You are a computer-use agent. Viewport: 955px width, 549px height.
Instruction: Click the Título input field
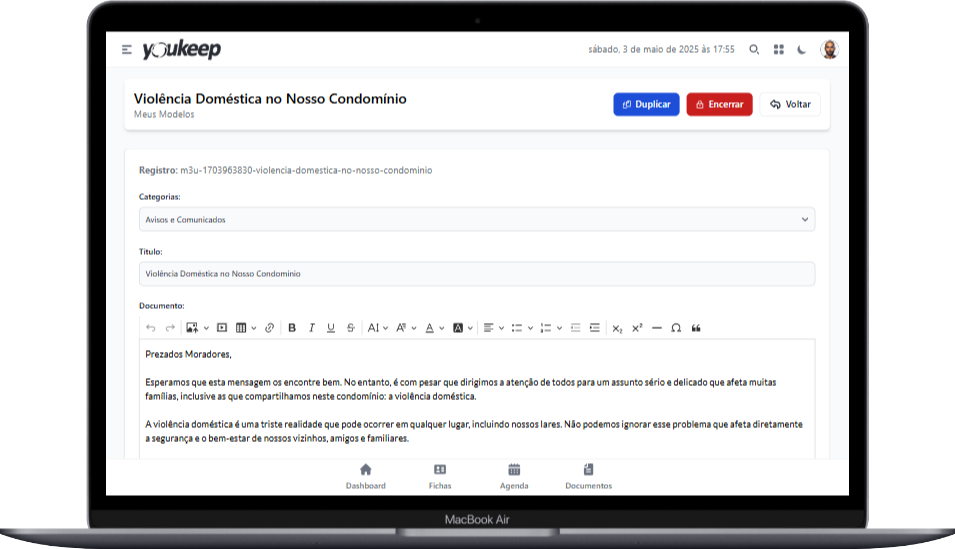coord(477,274)
